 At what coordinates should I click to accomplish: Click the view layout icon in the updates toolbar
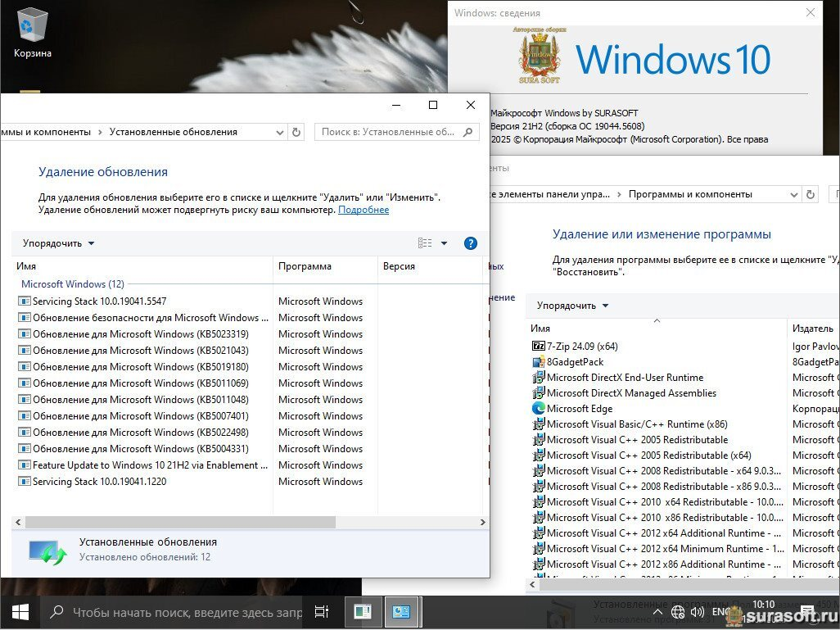click(x=425, y=243)
